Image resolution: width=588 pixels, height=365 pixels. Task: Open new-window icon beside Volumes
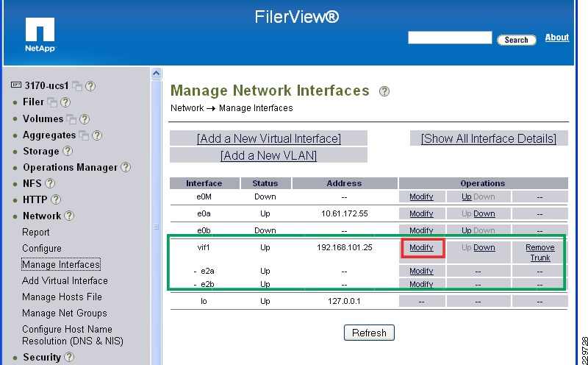point(71,119)
